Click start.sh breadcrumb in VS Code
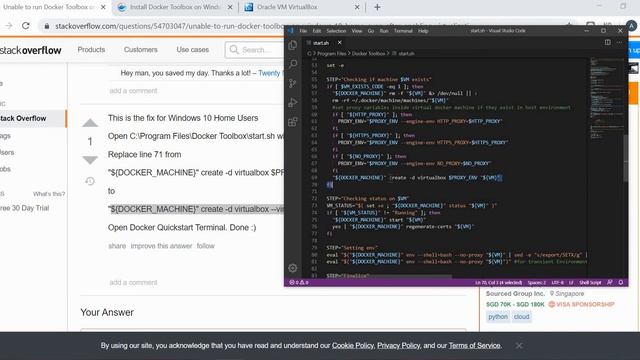This screenshot has width=640, height=360. tap(406, 53)
